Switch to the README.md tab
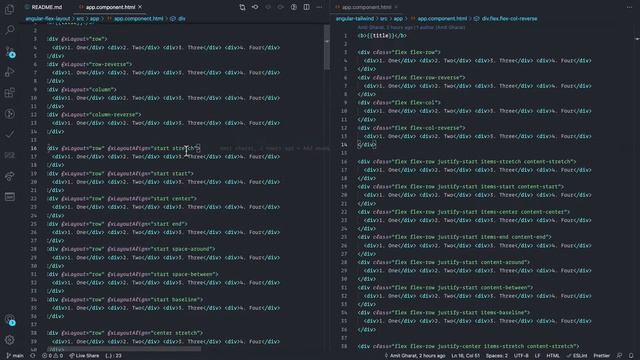Viewport: 640px width, 360px height. click(x=46, y=7)
